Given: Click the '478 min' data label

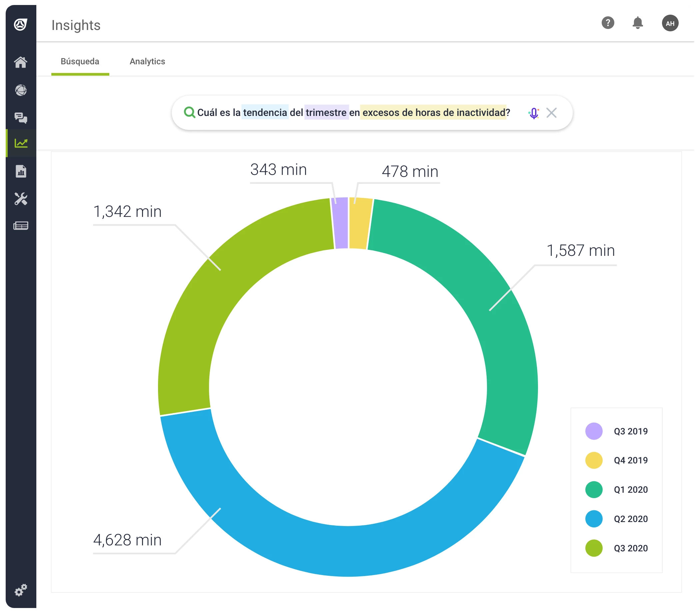Looking at the screenshot, I should pos(410,172).
